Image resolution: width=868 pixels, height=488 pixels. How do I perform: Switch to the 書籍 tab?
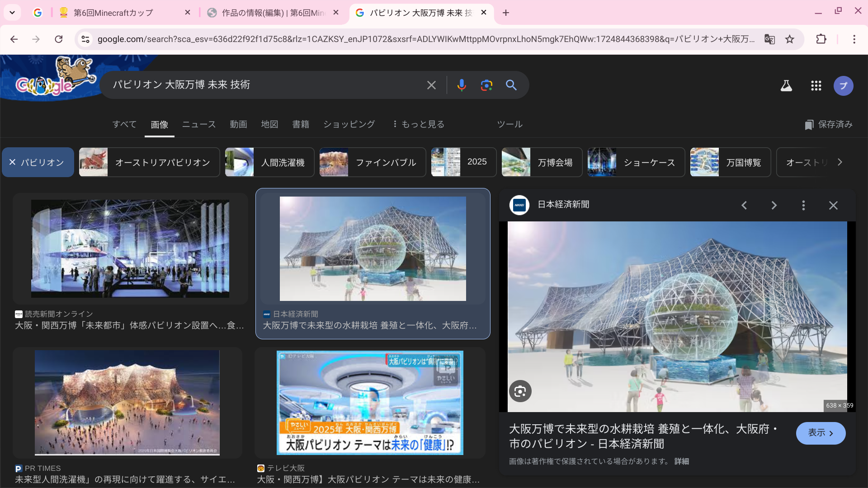tap(301, 124)
